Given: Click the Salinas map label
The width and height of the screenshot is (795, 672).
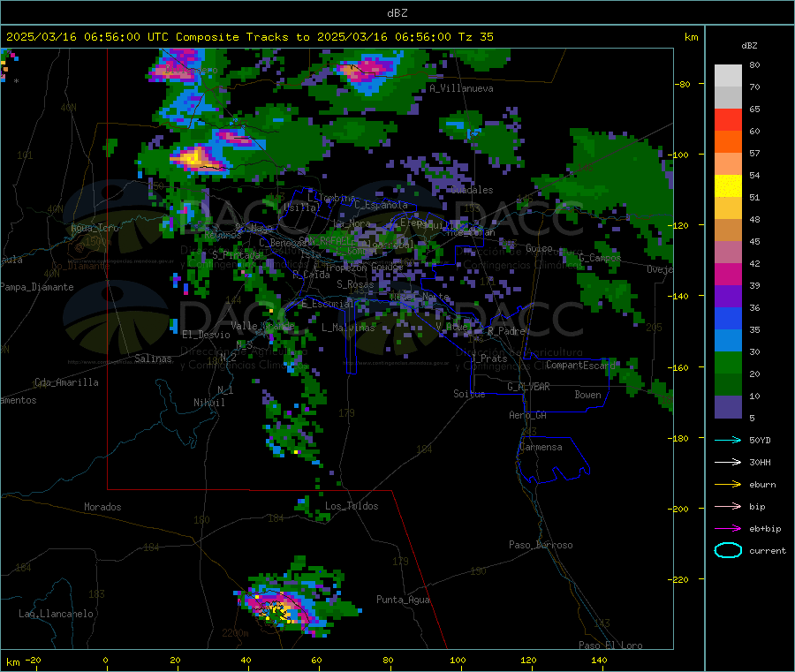Looking at the screenshot, I should pos(153,359).
